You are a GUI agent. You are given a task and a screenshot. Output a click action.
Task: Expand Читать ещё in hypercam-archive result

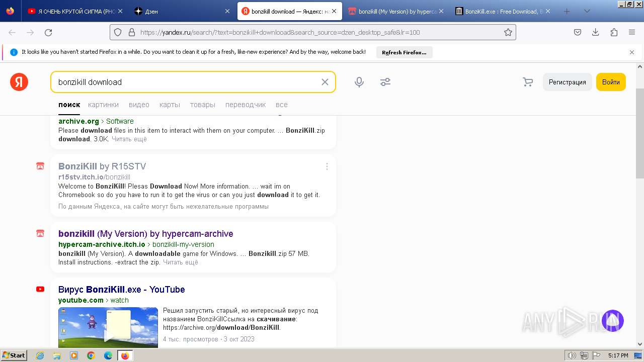(181, 262)
